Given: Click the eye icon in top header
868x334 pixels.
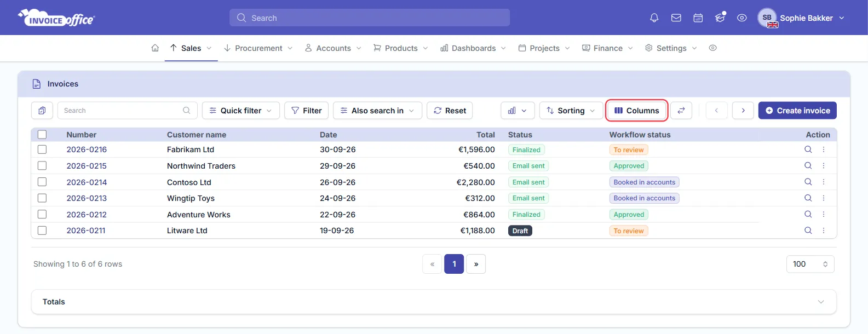Looking at the screenshot, I should (x=741, y=18).
